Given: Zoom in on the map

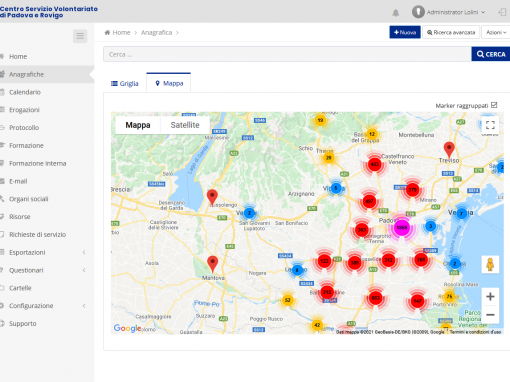Looking at the screenshot, I should (490, 296).
